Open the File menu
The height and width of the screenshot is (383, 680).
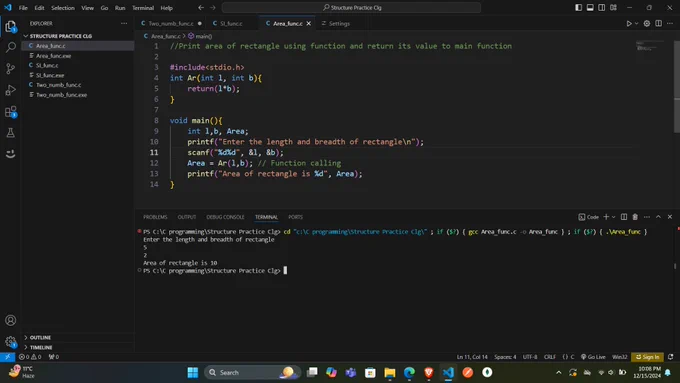click(x=23, y=8)
